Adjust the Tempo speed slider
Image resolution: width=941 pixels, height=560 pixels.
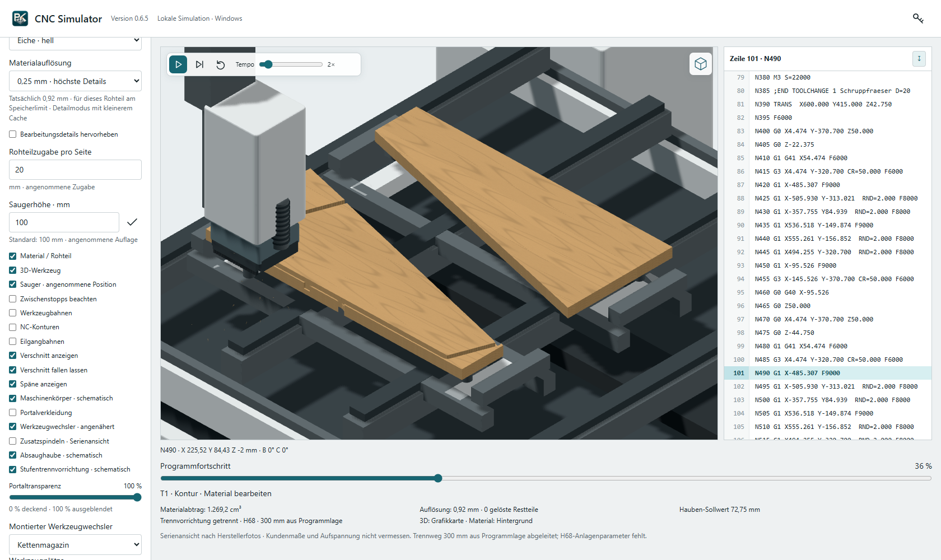pyautogui.click(x=291, y=64)
